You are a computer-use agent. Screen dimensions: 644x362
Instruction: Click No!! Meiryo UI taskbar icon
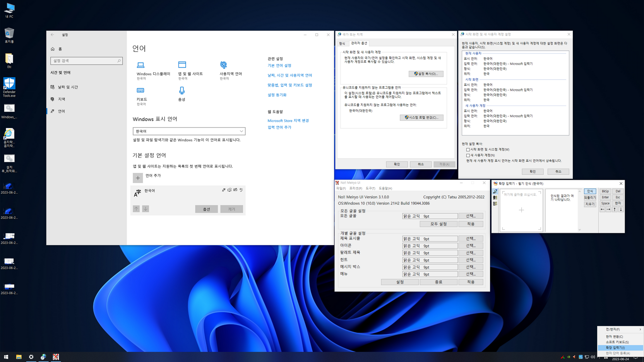pyautogui.click(x=56, y=357)
